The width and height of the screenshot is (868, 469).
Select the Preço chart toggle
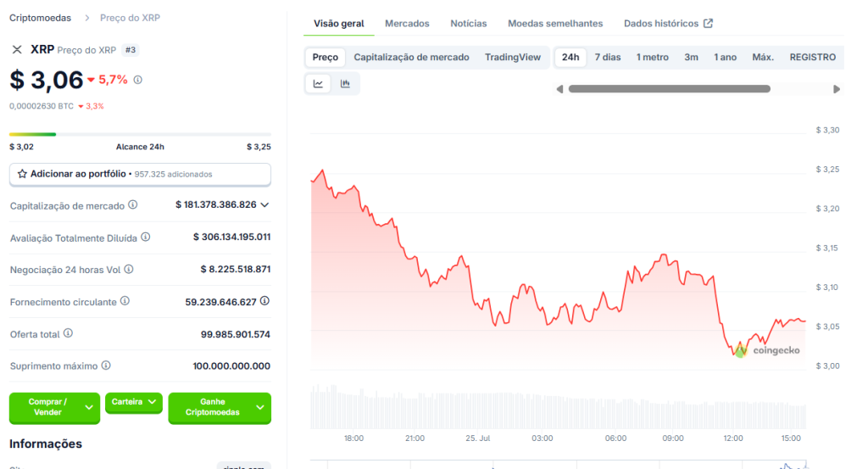325,57
